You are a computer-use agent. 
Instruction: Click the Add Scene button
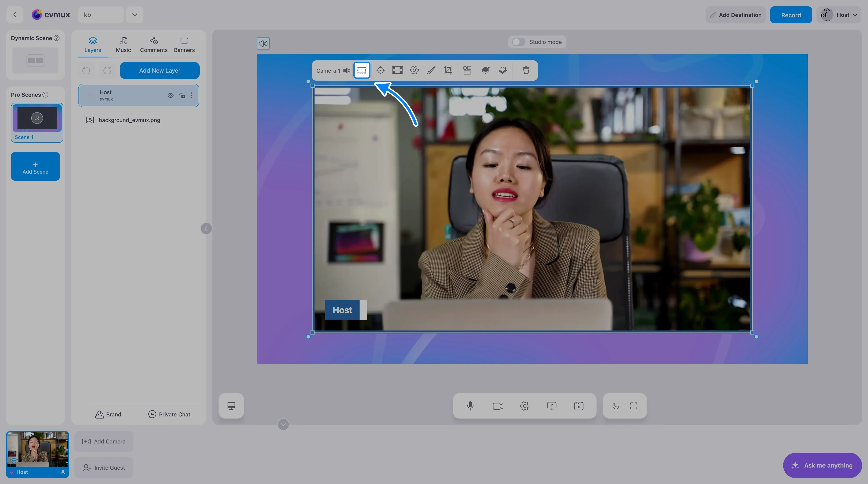(35, 166)
